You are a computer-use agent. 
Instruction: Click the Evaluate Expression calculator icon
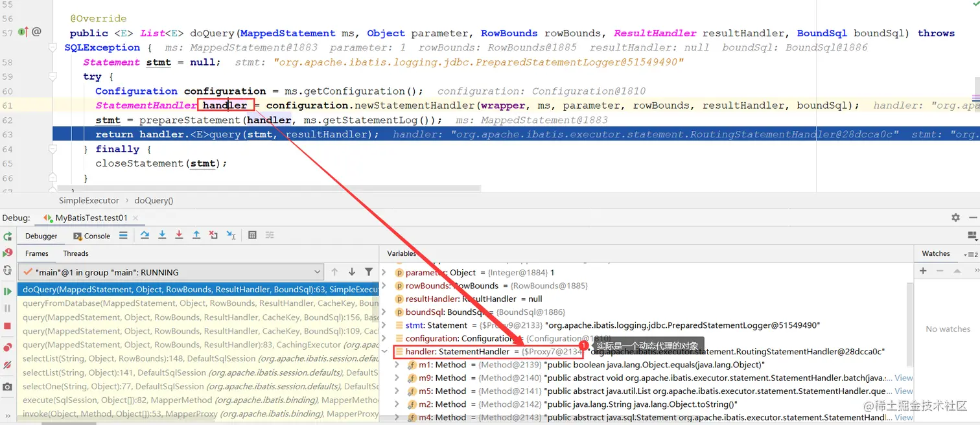tap(253, 235)
